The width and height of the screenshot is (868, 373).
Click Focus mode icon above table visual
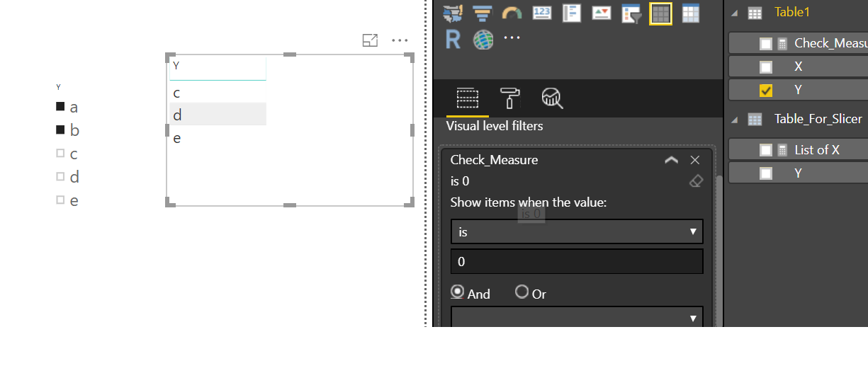coord(370,40)
